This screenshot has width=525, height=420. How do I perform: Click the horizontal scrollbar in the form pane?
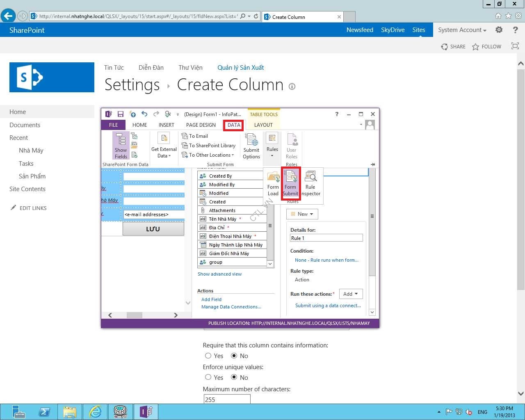(134, 315)
